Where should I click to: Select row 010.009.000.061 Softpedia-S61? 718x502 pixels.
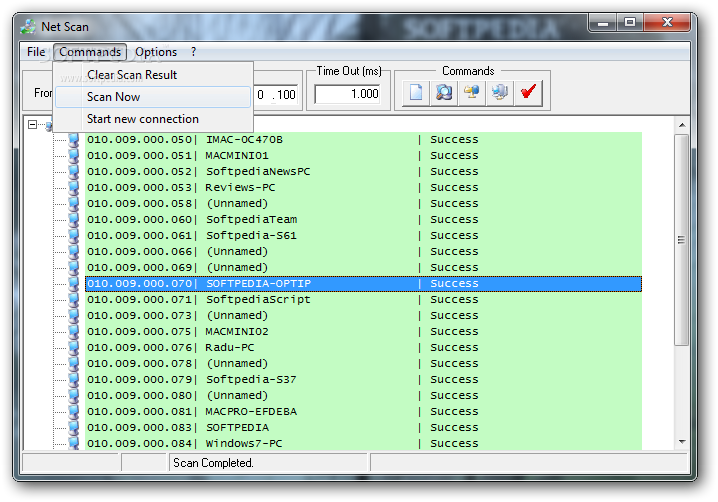[x=363, y=235]
